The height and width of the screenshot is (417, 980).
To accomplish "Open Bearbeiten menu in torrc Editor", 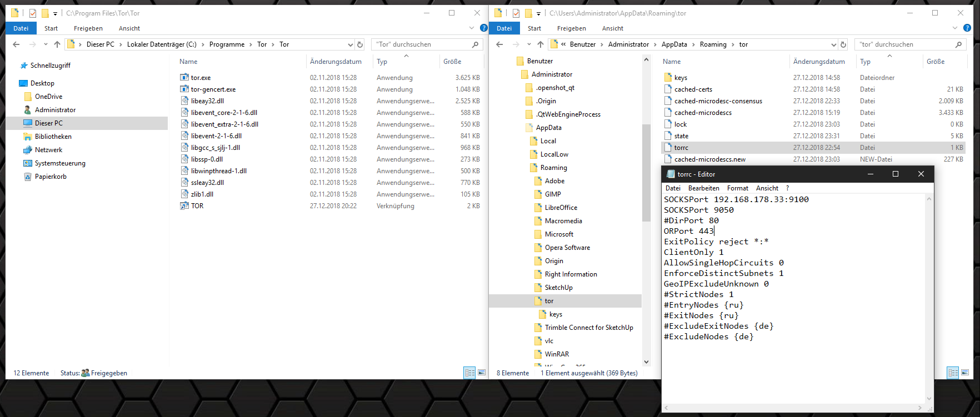I will (704, 188).
